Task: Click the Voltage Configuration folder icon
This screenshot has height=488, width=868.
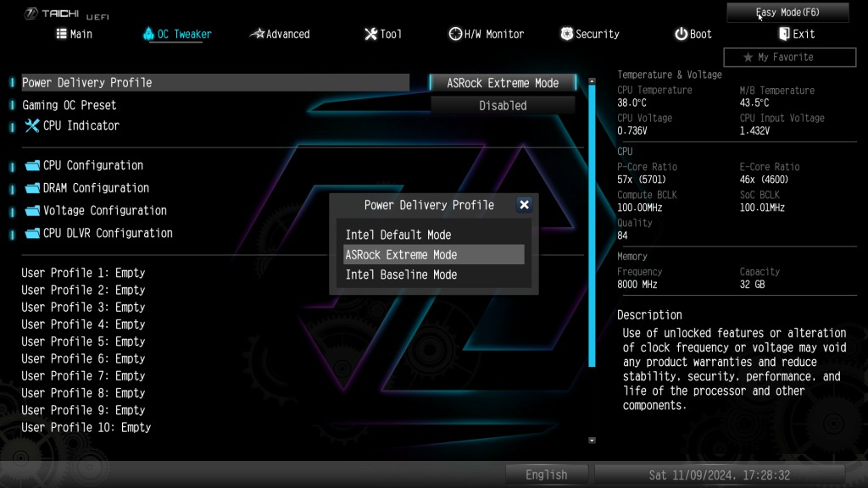Action: coord(33,211)
